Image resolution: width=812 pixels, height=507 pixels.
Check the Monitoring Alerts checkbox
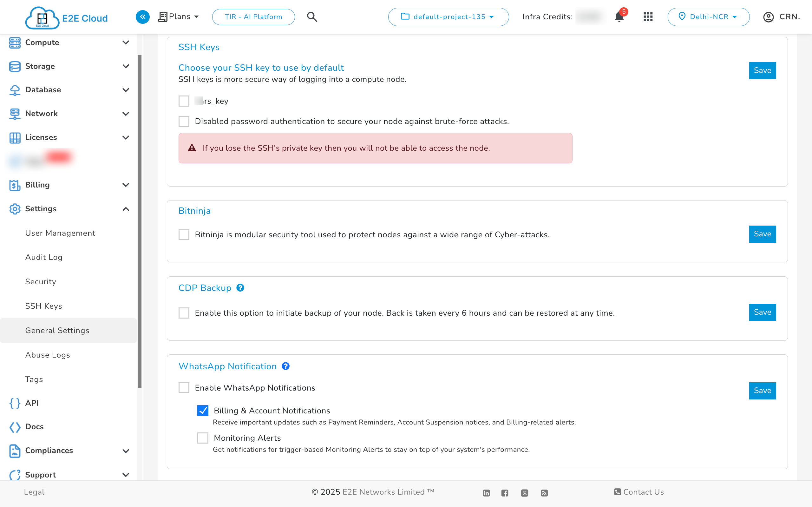(203, 438)
